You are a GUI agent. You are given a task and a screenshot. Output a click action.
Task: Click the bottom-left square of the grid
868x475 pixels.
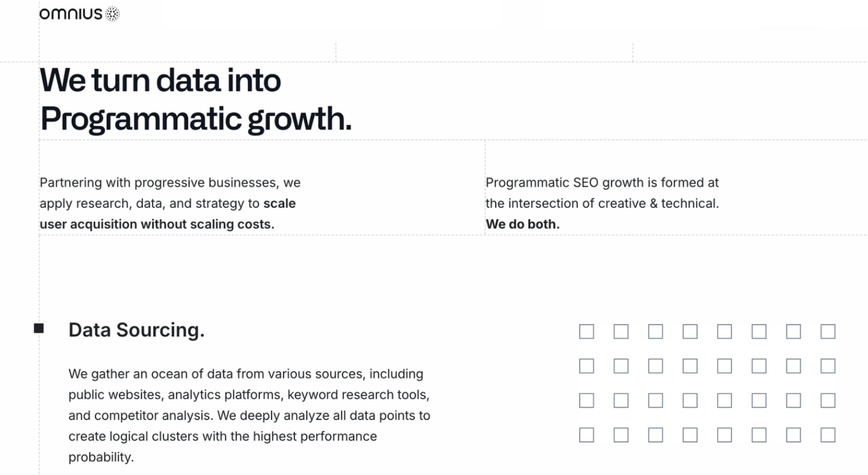tap(587, 435)
